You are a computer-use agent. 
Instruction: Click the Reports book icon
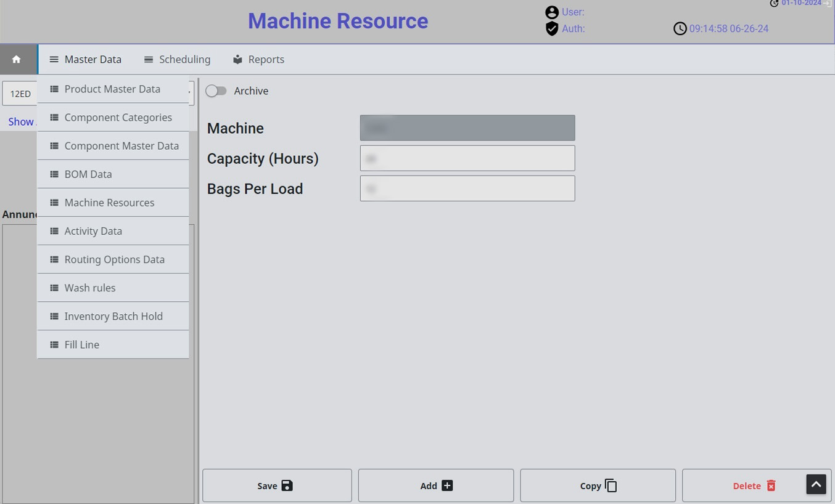(237, 60)
